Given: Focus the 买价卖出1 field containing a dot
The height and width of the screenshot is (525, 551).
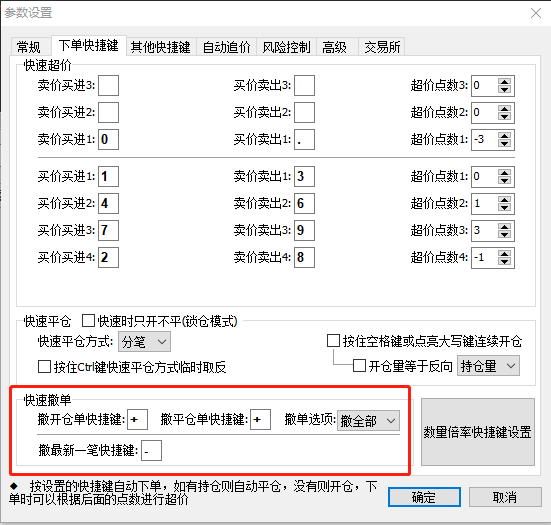Looking at the screenshot, I should tap(304, 140).
